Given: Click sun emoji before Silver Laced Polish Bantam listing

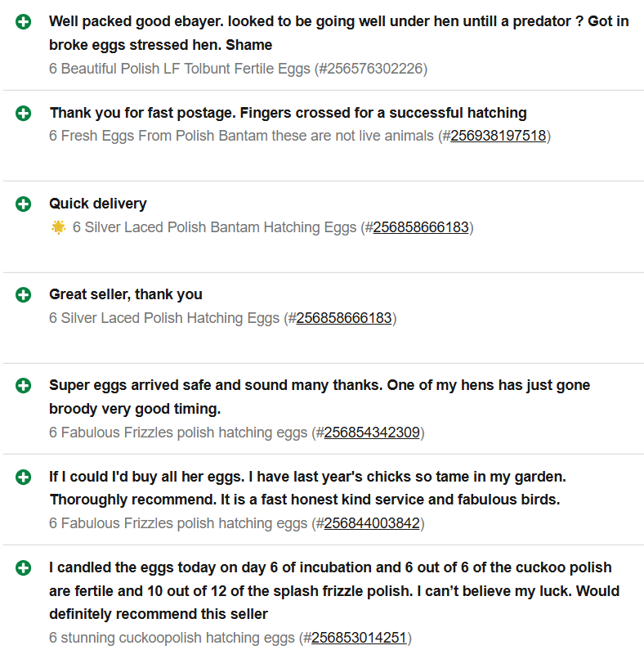Looking at the screenshot, I should click(58, 227).
